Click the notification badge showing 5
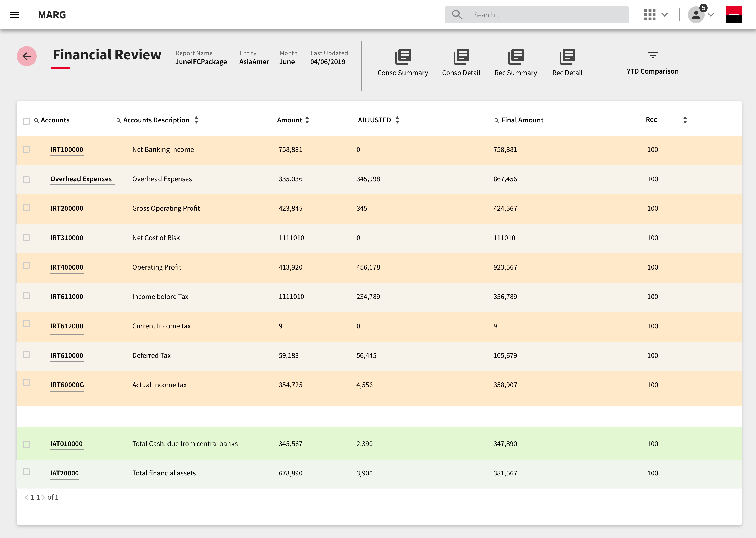 703,8
